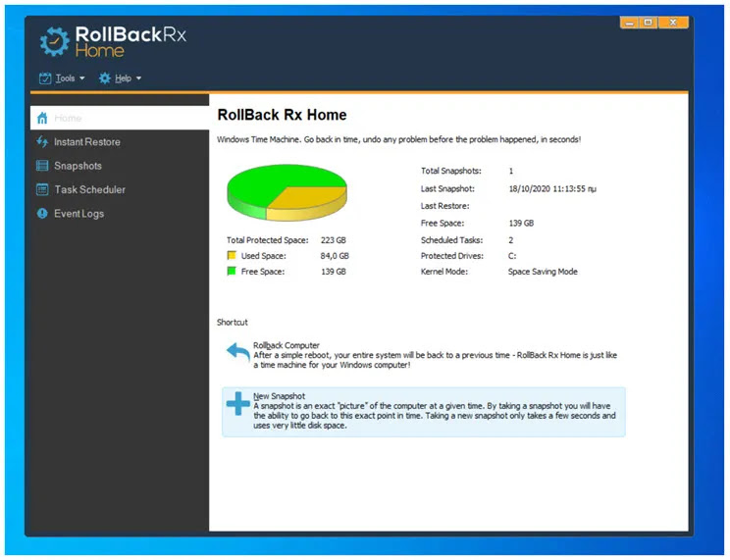Click the 'Windows Time Machine' tagline text
Screen dimensions: 730x560
(398, 139)
